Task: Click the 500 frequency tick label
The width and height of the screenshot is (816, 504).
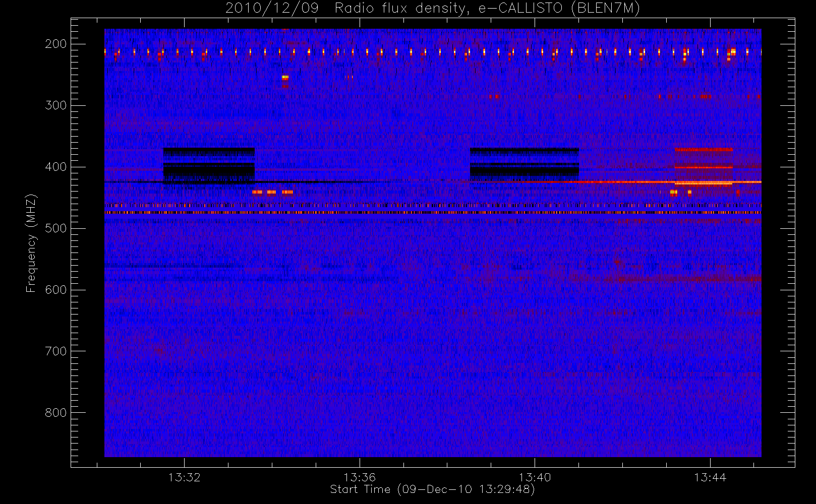Action: 56,228
